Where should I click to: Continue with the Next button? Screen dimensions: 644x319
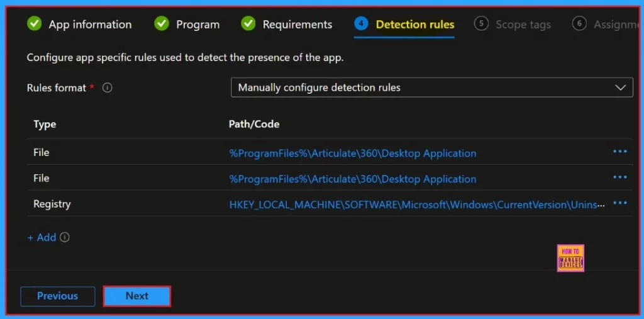[x=136, y=296]
